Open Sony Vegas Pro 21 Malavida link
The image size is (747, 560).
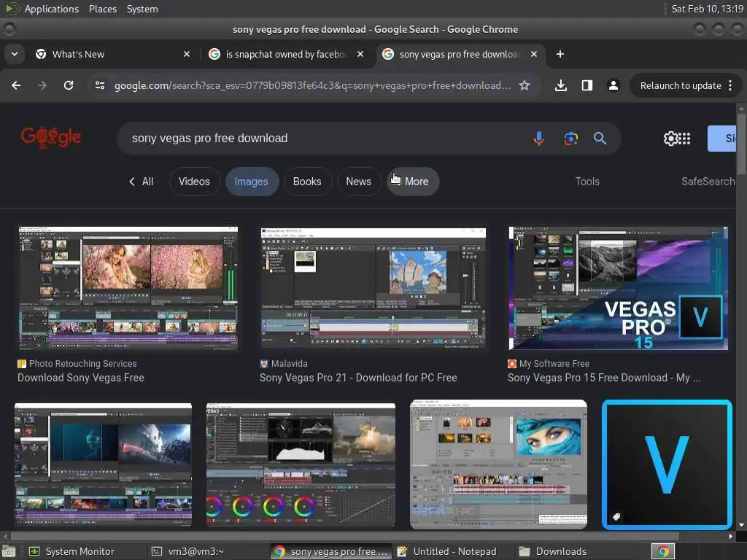[x=358, y=378]
